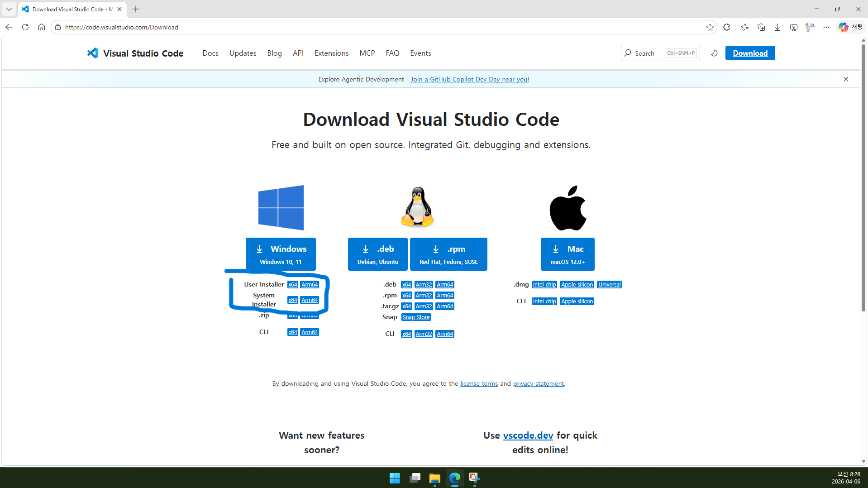Select User Installer Arm64 link
This screenshot has height=488, width=868.
point(310,285)
